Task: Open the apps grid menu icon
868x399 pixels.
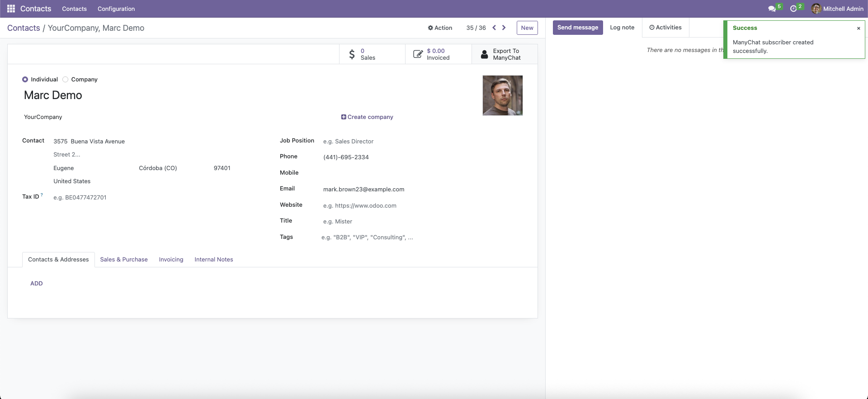Action: click(11, 9)
